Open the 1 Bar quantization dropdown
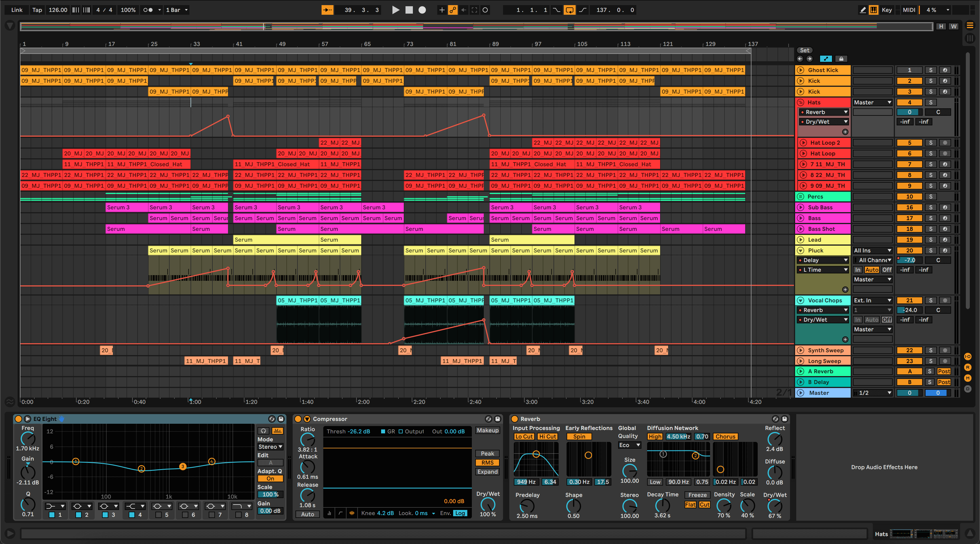Image resolution: width=980 pixels, height=544 pixels. click(x=177, y=10)
